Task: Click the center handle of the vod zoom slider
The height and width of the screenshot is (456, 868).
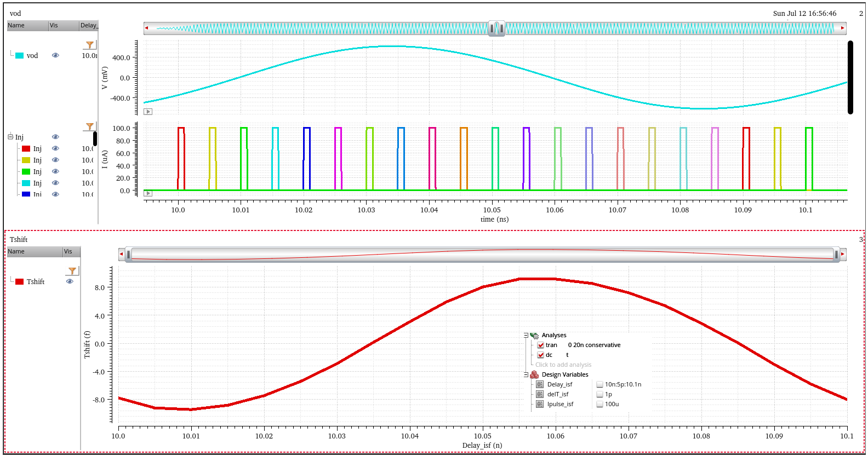Action: (496, 28)
